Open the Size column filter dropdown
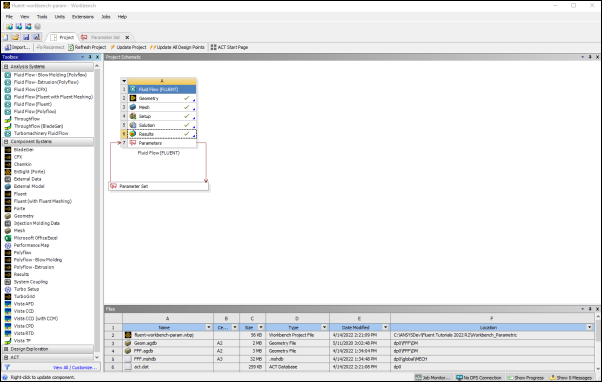 pos(261,327)
